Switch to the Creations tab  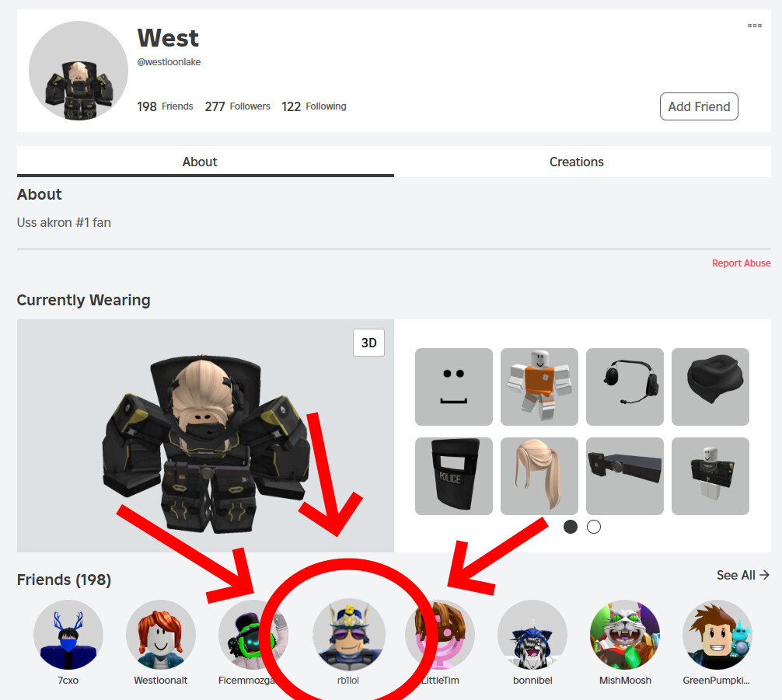(x=577, y=162)
